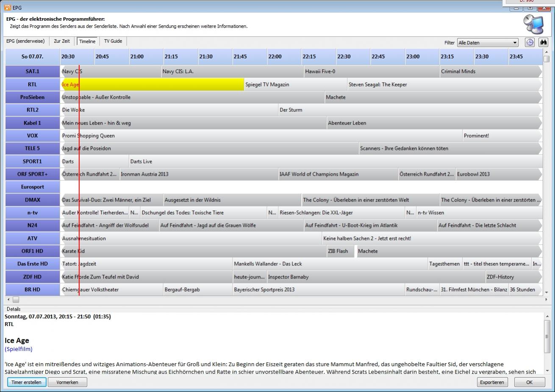Select the DMAX channel header
Viewport: 555px width, 392px height.
(x=33, y=200)
